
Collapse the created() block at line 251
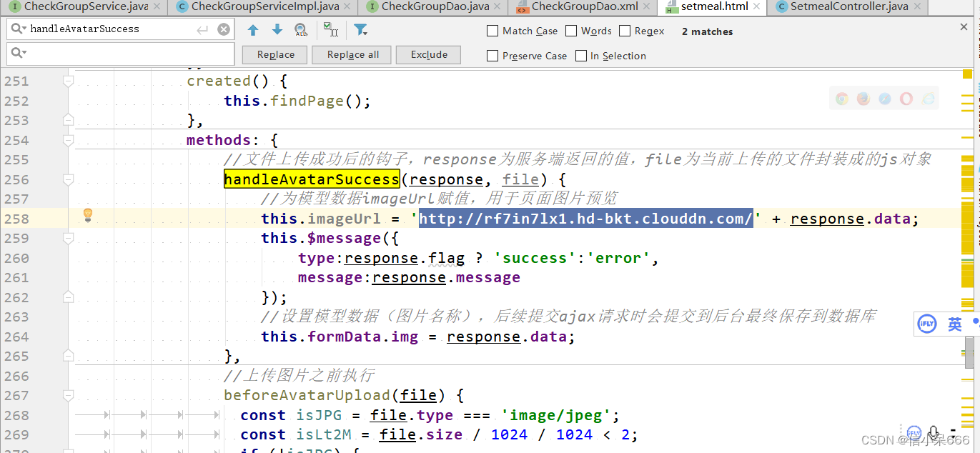click(x=68, y=81)
